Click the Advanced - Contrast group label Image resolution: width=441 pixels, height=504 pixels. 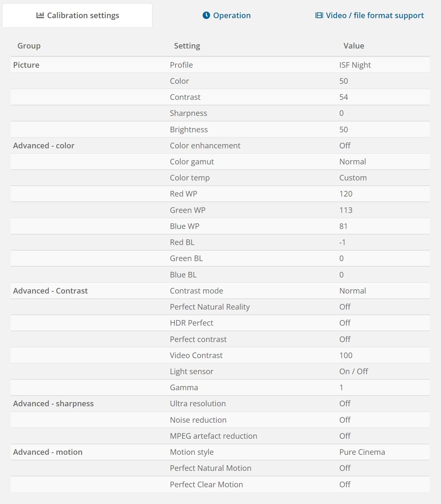pyautogui.click(x=50, y=291)
